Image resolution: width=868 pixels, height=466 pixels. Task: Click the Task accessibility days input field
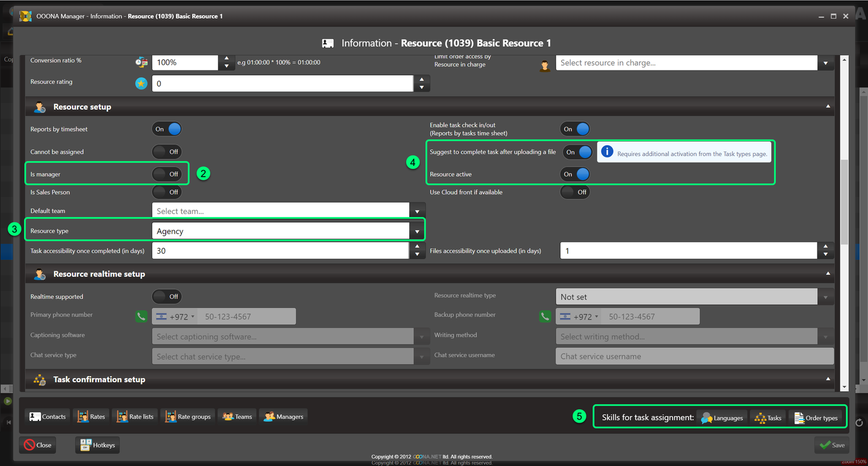click(x=280, y=251)
